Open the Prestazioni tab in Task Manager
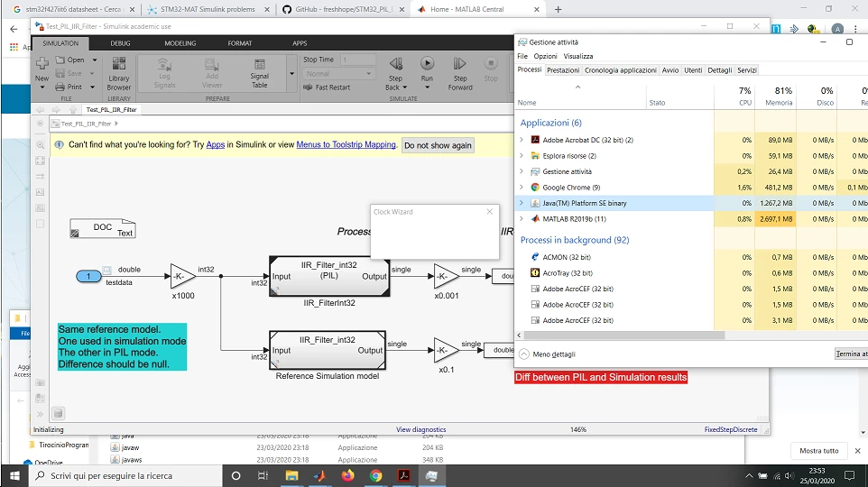868x487 pixels. 563,70
